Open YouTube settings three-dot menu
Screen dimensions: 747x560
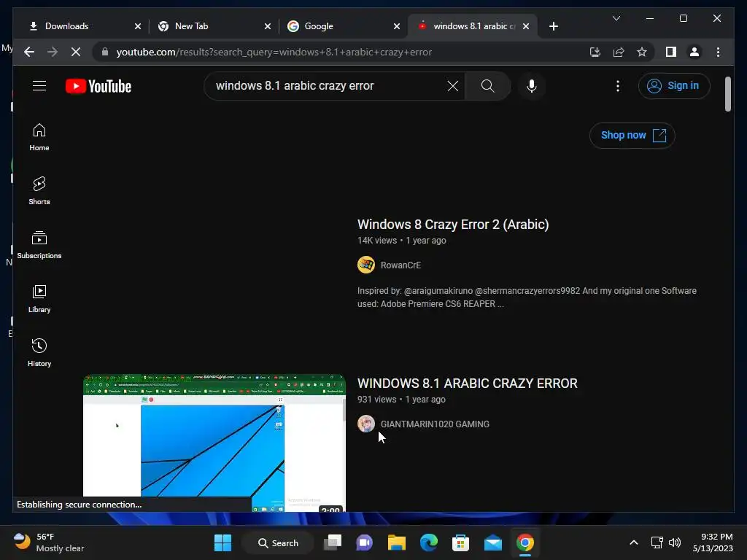(x=618, y=86)
